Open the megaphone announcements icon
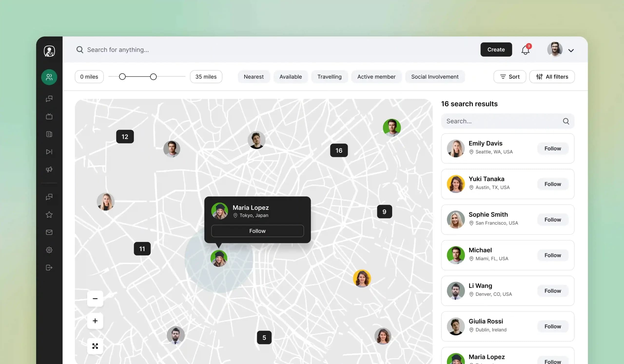 pos(49,169)
